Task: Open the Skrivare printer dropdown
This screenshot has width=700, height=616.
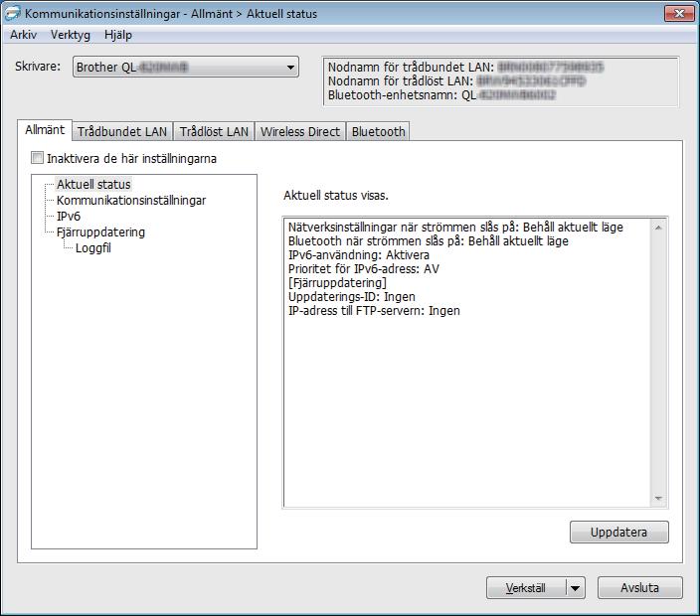Action: tap(186, 68)
